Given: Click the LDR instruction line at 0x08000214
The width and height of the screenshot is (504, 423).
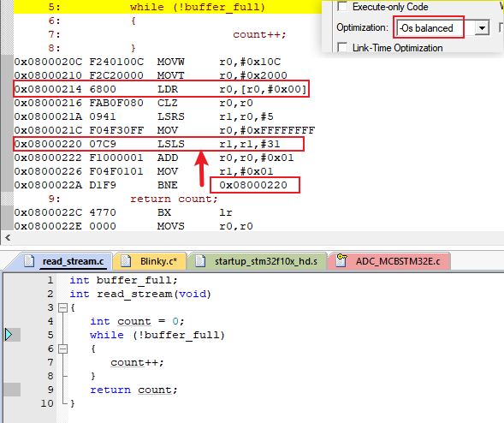Looking at the screenshot, I should coord(161,89).
